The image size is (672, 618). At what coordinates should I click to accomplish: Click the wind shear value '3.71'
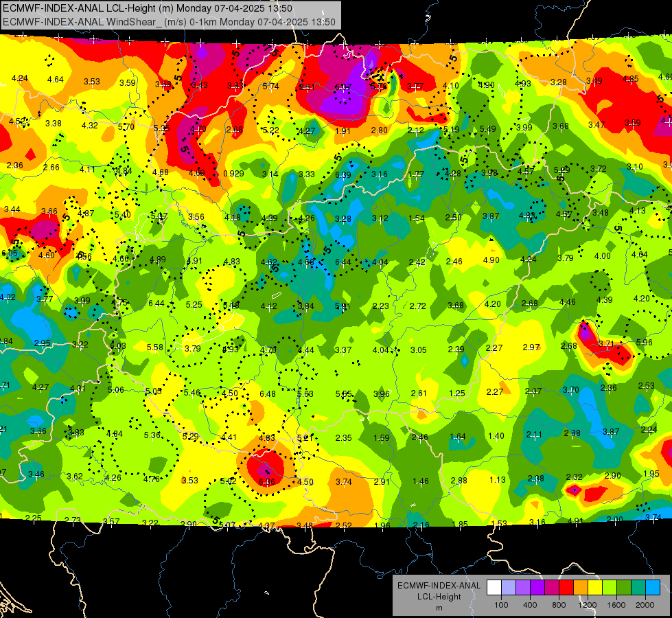(606, 344)
